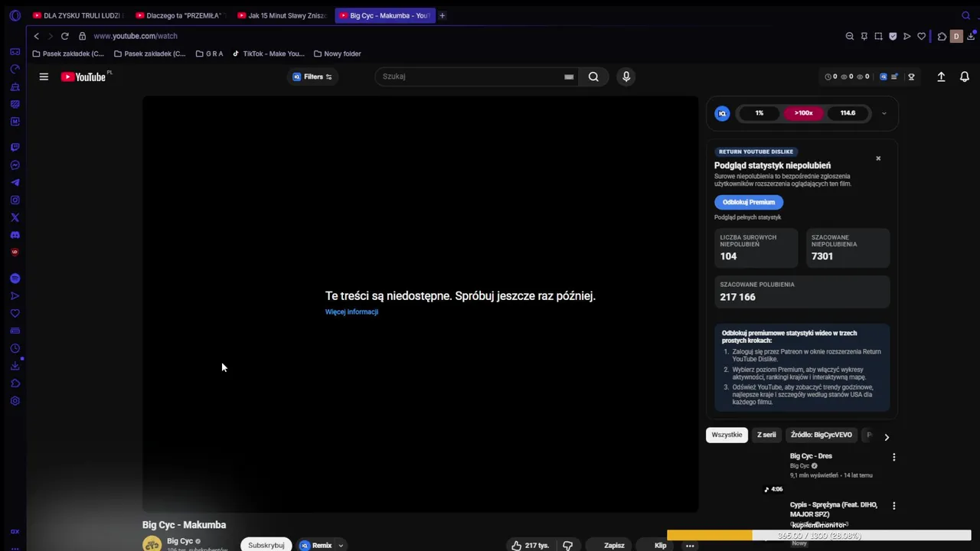Open first 'Pasek zakładek' bookmarks folder
980x551 pixels.
[x=68, y=54]
